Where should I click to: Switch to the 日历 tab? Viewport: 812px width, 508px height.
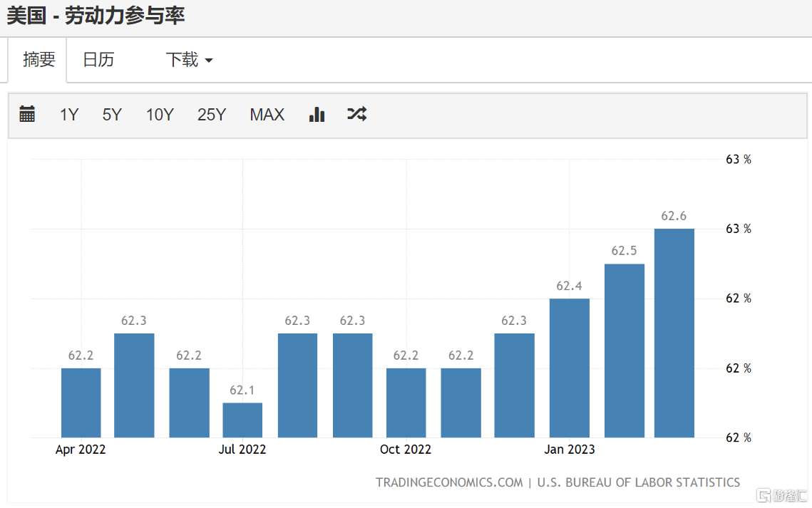[x=98, y=60]
